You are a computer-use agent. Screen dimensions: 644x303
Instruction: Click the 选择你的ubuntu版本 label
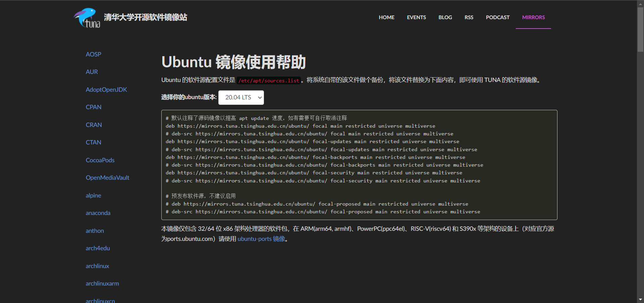tap(189, 97)
